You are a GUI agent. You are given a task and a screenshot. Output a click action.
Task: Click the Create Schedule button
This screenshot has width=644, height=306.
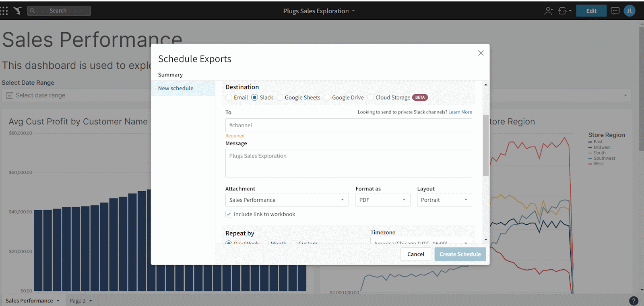(460, 254)
